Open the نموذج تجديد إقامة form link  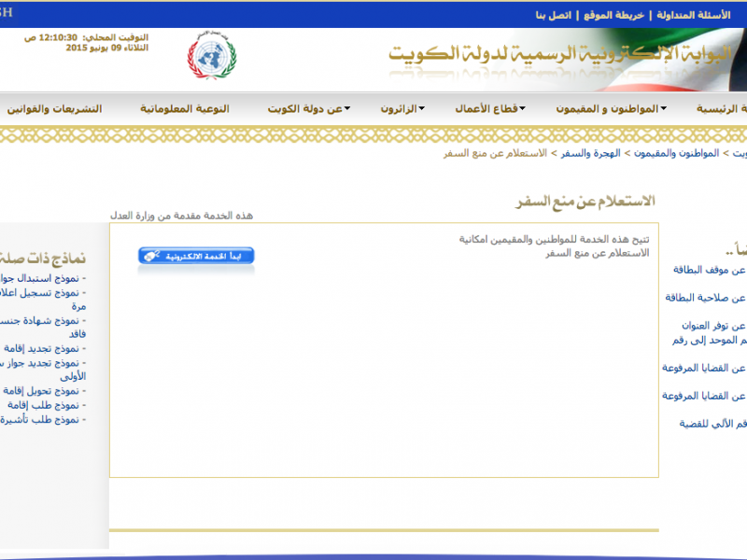(41, 348)
